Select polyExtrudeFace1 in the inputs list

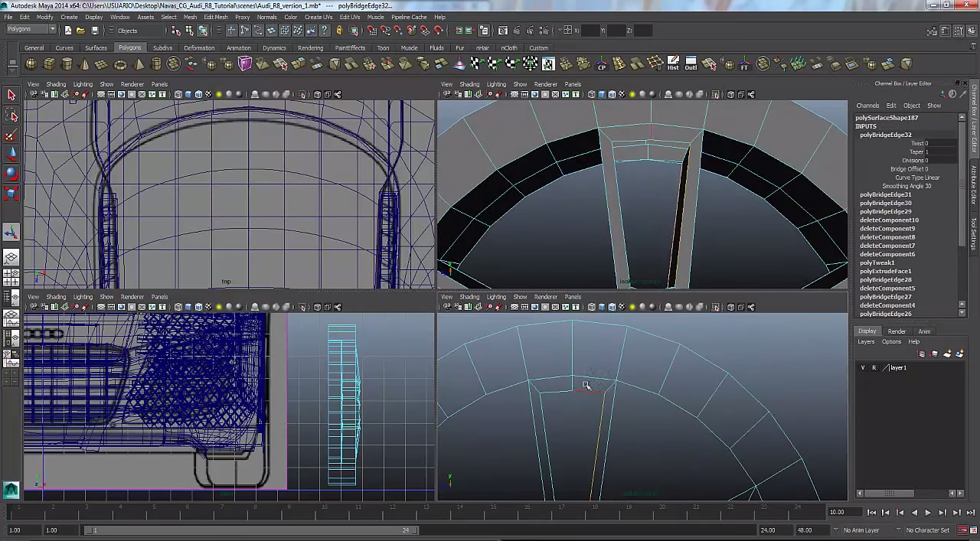point(885,271)
